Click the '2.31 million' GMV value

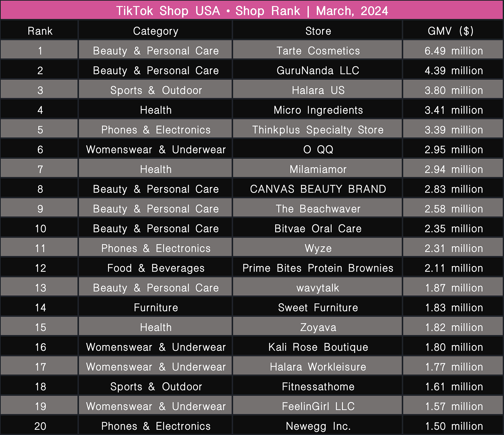click(454, 248)
